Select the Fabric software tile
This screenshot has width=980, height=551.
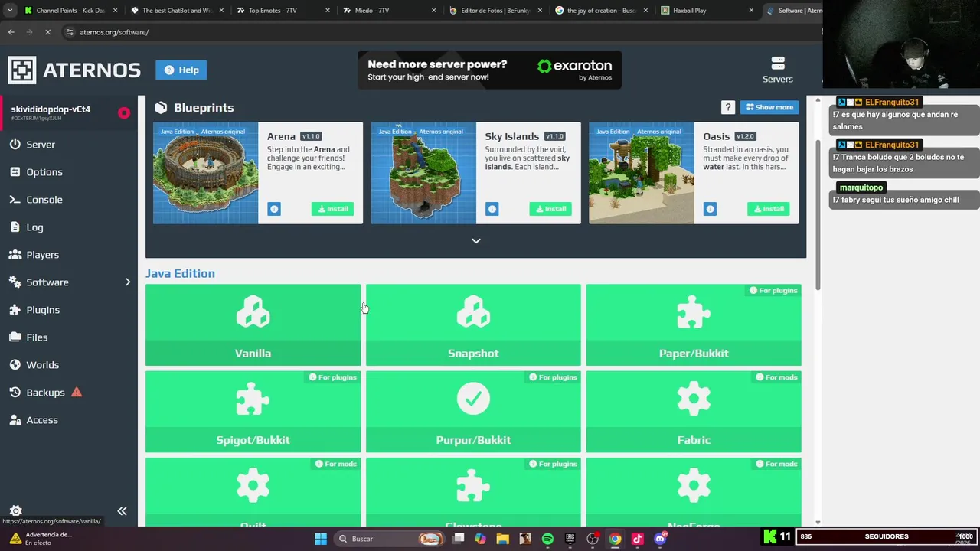[694, 412]
